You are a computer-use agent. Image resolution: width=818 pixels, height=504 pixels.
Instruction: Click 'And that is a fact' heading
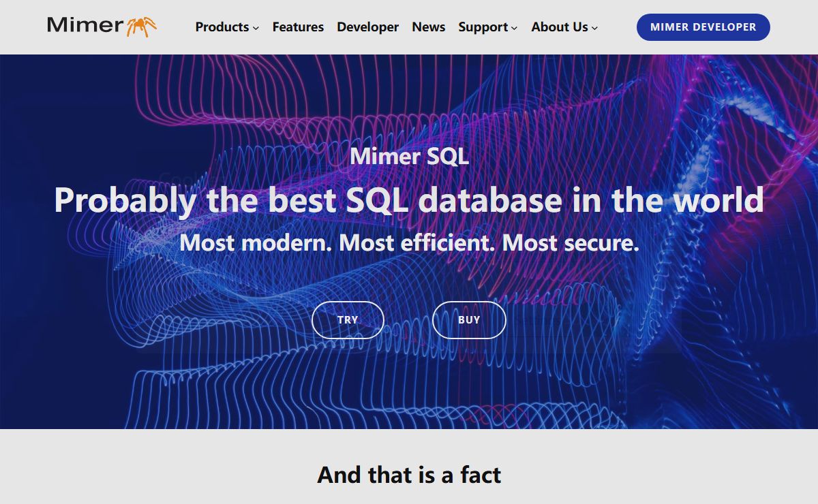point(409,475)
